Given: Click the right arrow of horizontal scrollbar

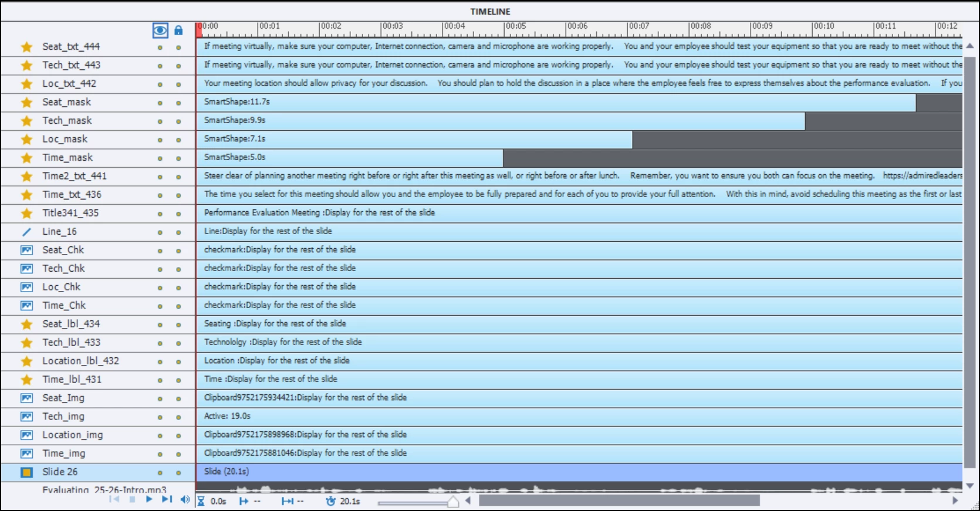Looking at the screenshot, I should (x=955, y=500).
